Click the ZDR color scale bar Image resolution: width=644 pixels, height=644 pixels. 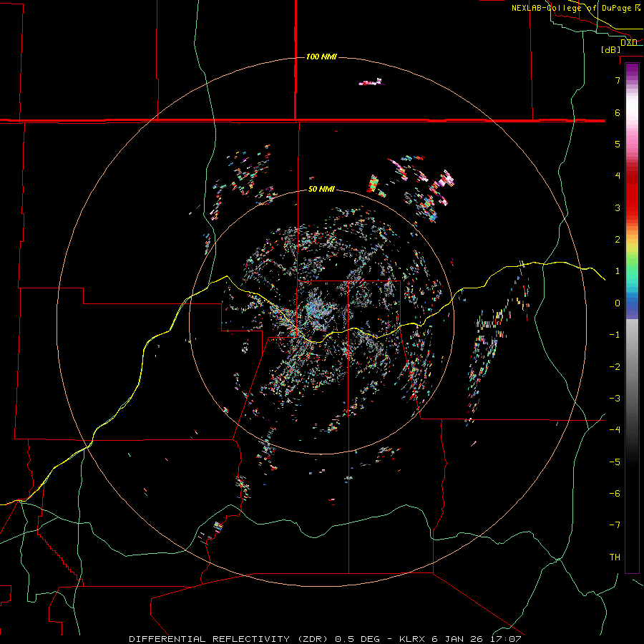tap(632, 318)
